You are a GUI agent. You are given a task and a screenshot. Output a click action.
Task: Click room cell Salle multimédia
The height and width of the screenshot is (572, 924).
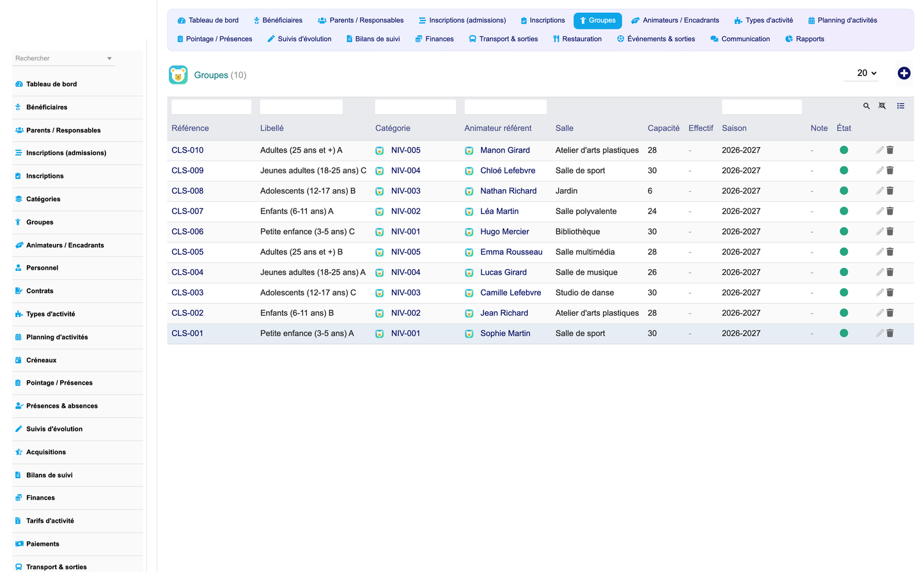pyautogui.click(x=585, y=252)
